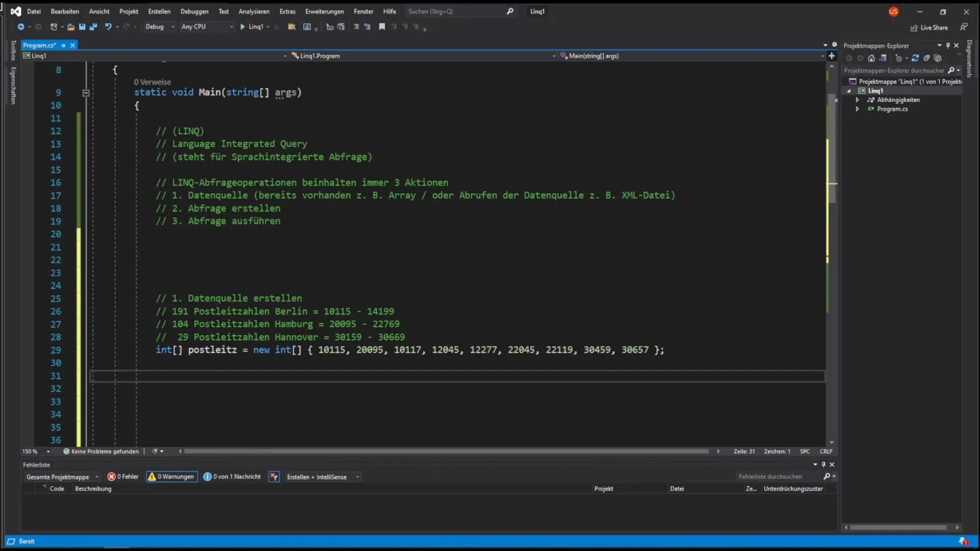Click the new project icon in toolbar
The width and height of the screenshot is (980, 551).
tap(54, 27)
